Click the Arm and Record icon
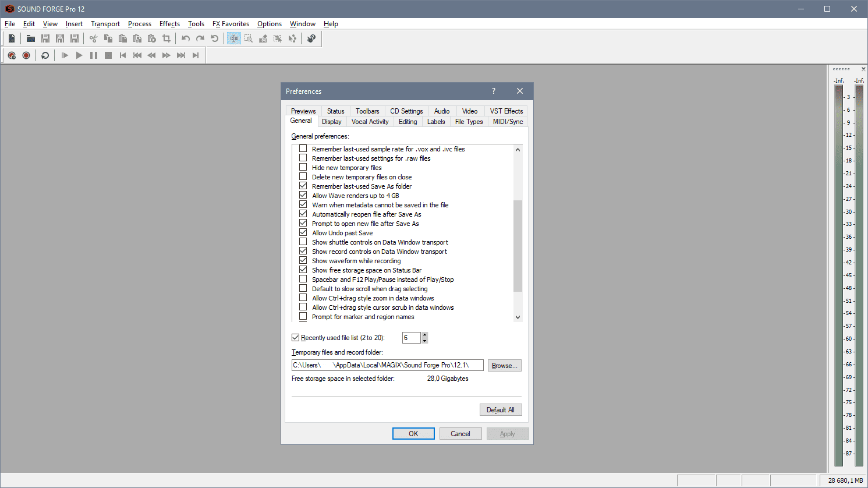This screenshot has width=868, height=488. [x=12, y=55]
